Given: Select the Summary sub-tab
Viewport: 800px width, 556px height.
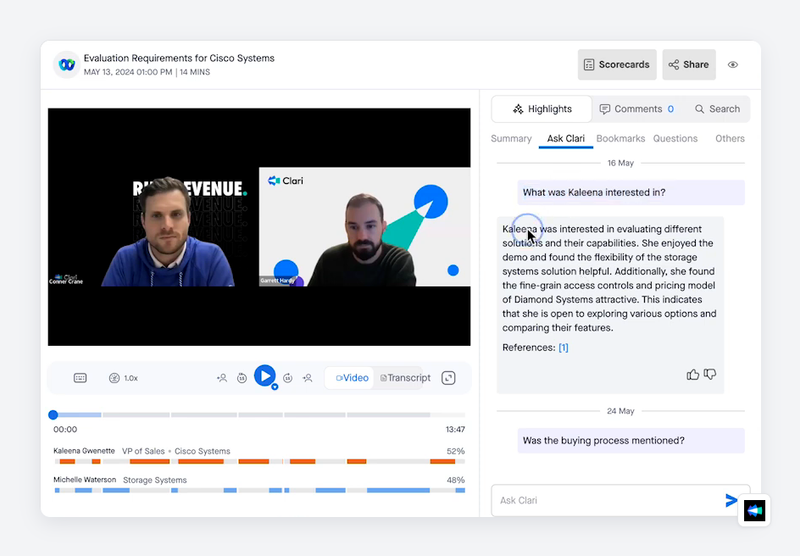Looking at the screenshot, I should pos(511,139).
